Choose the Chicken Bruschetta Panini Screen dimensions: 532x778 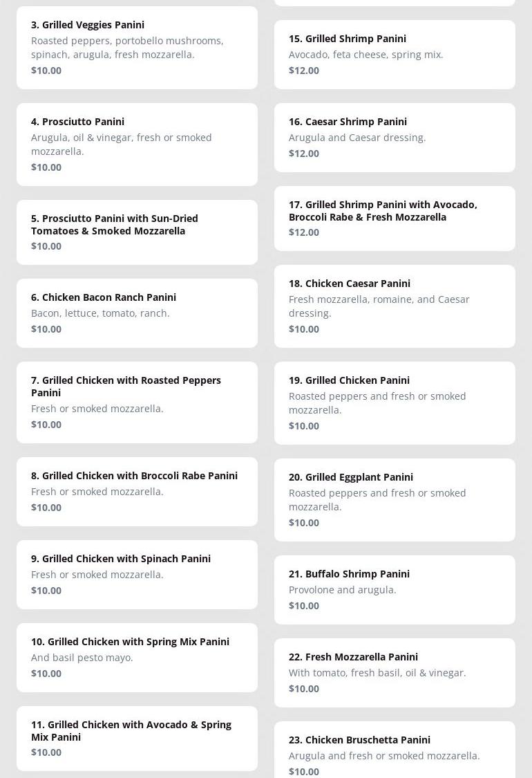[395, 750]
